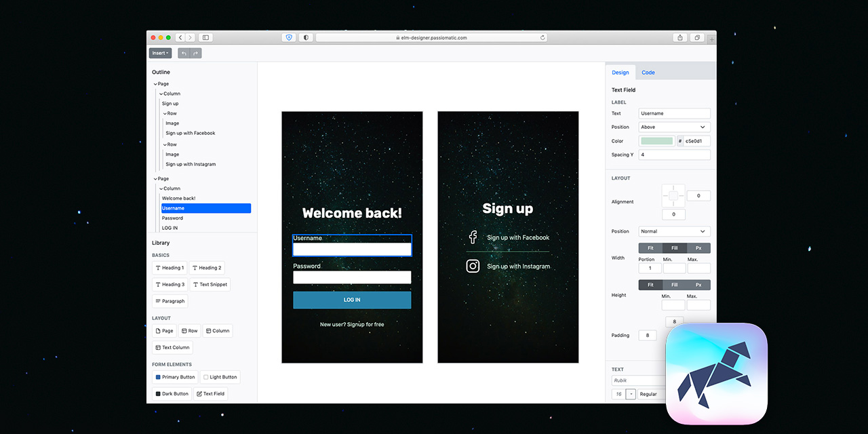Set Width to Px

pyautogui.click(x=698, y=248)
